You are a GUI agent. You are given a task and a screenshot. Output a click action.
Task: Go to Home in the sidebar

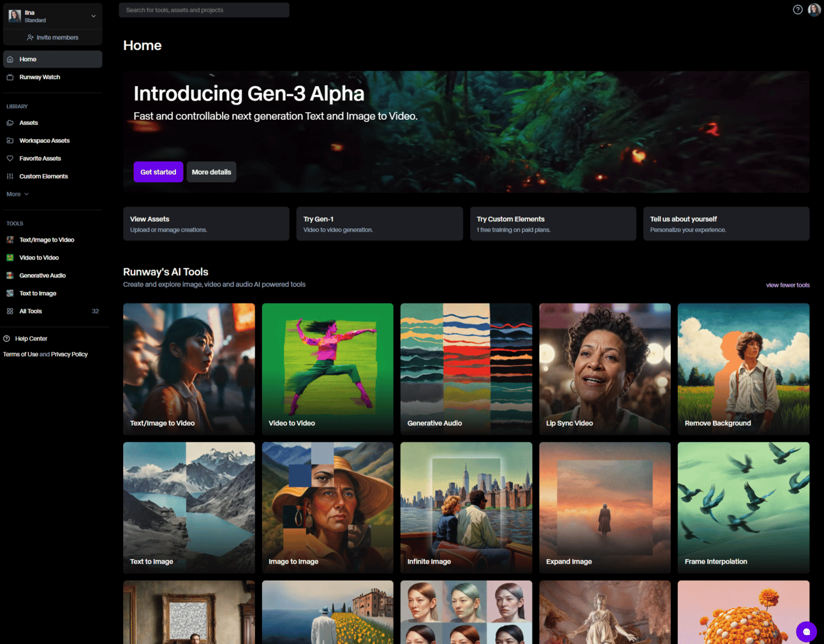point(52,59)
